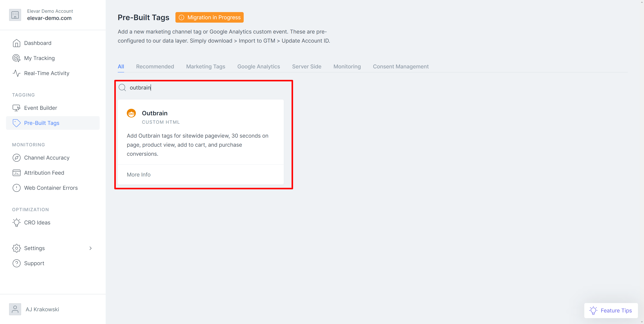644x324 pixels.
Task: Open the Feature Tips button
Action: pos(611,311)
